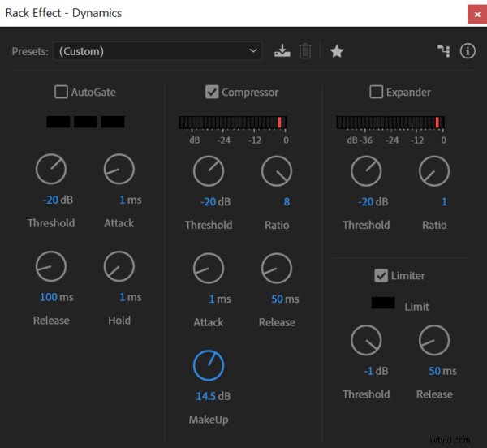Click the Compressor gain reduction meter
Screen dimensions: 487x448
(x=232, y=123)
